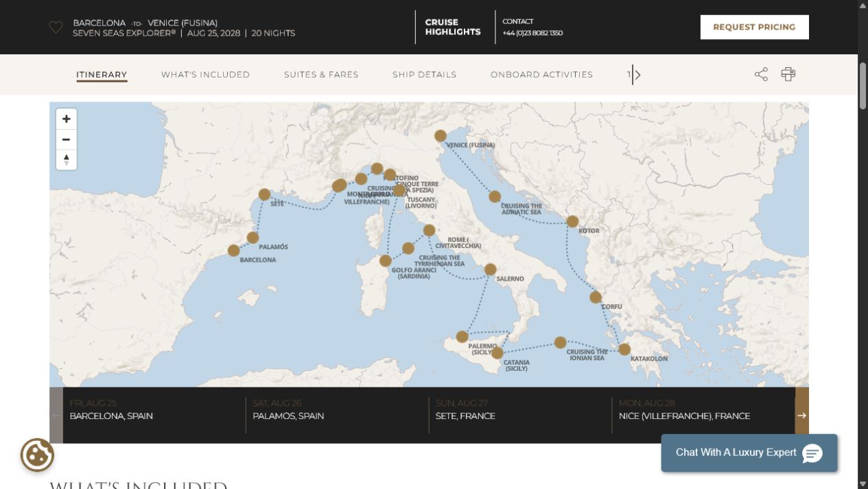Click the Palermo map marker
The image size is (868, 489).
[x=462, y=337]
